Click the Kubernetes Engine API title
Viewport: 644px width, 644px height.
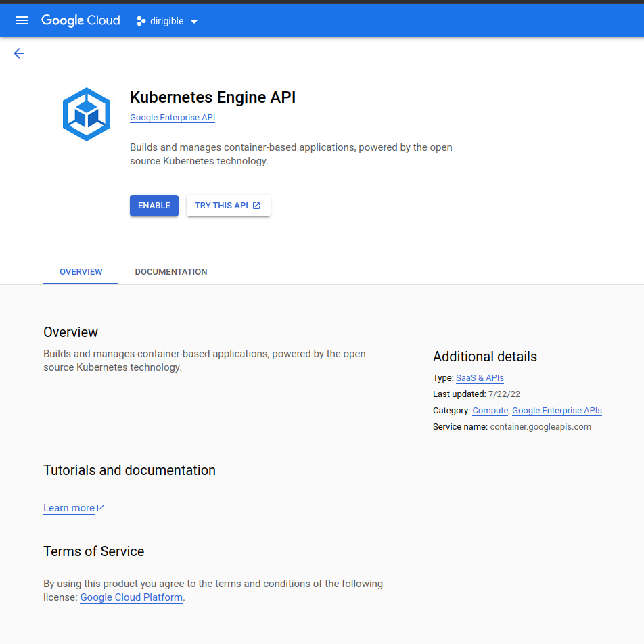click(x=212, y=97)
